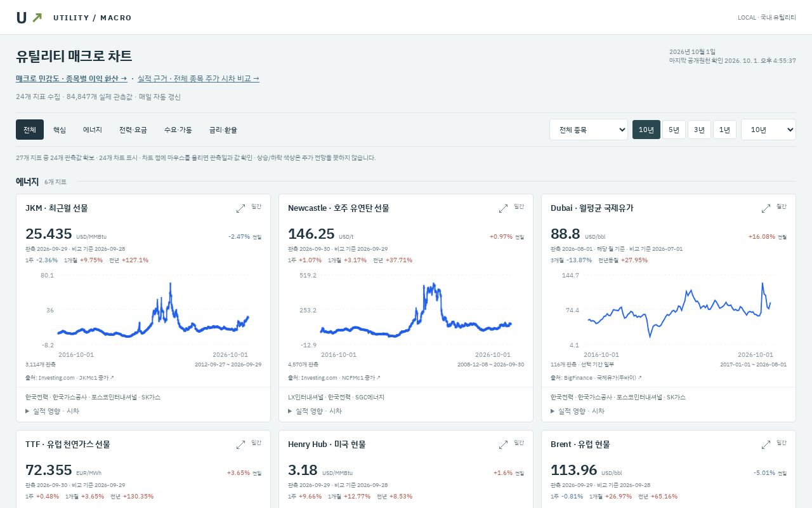Select the 1년 range button
The image size is (812, 508).
pos(724,130)
